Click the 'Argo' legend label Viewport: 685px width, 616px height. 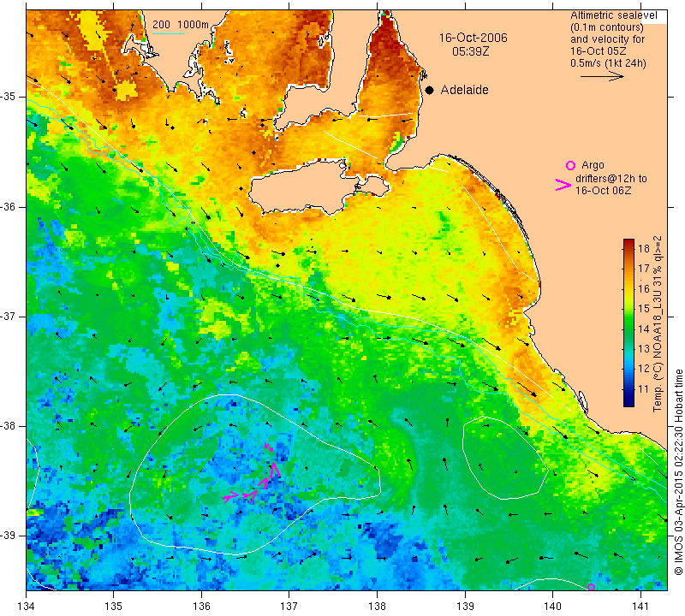pyautogui.click(x=593, y=165)
